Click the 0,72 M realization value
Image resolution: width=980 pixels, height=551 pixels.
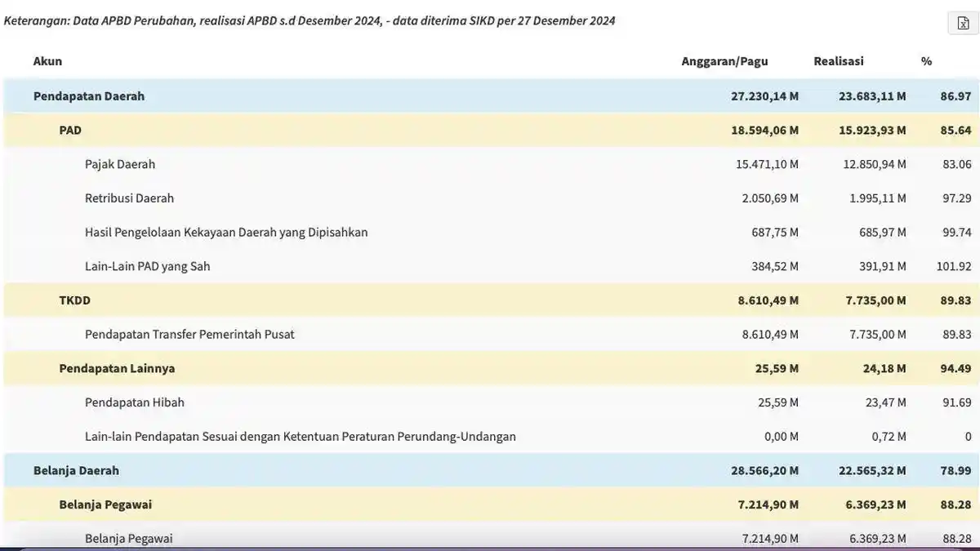889,437
